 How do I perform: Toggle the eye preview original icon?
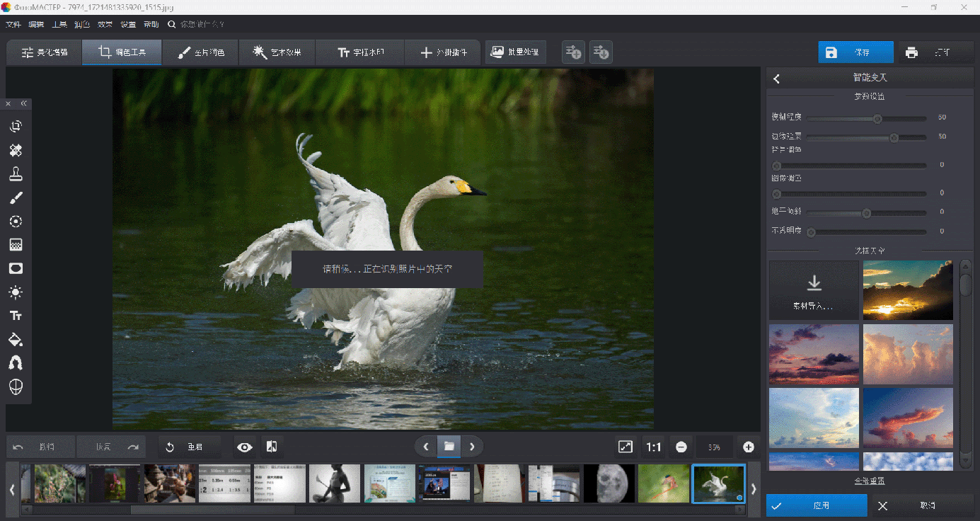[x=245, y=447]
